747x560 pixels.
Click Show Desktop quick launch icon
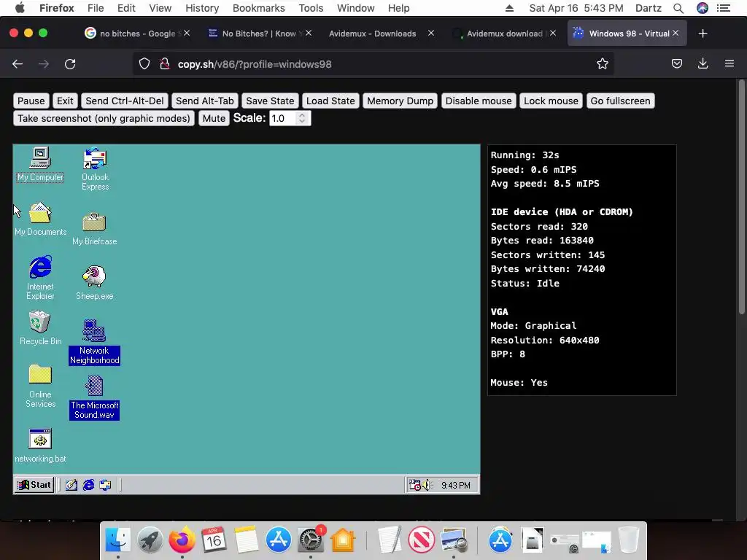[71, 485]
